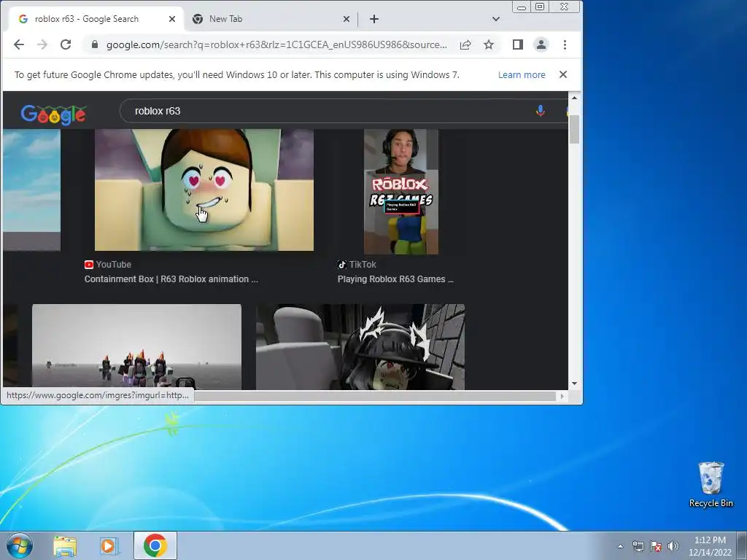The image size is (747, 560).
Task: Open a new tab with plus button
Action: 374,19
